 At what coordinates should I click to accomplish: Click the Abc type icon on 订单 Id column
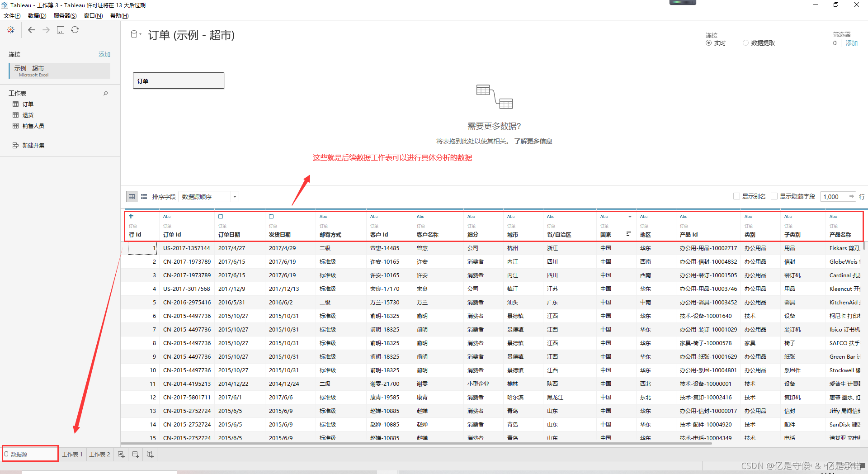pyautogui.click(x=167, y=216)
